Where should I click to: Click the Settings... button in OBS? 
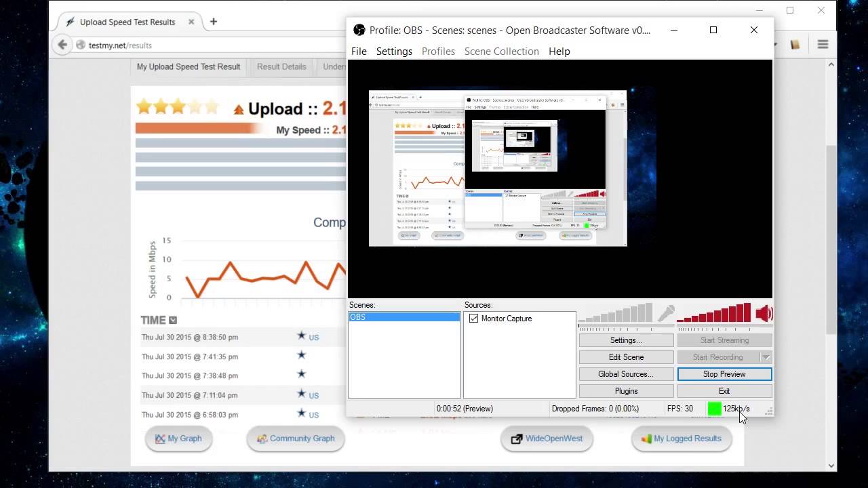click(626, 340)
